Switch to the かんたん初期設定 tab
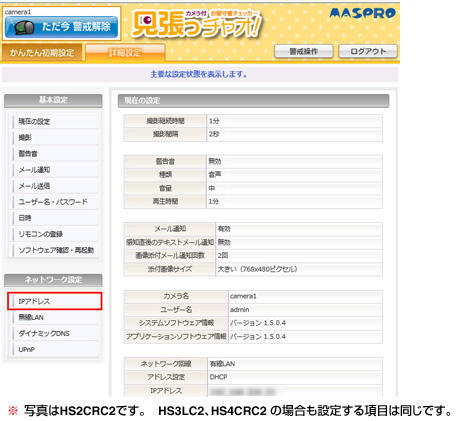460x421 pixels. coord(42,52)
